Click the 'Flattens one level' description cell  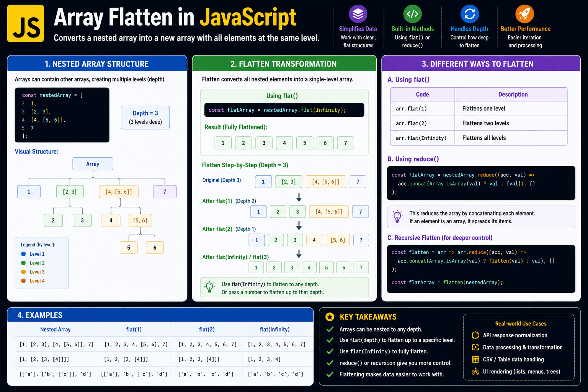click(x=511, y=109)
